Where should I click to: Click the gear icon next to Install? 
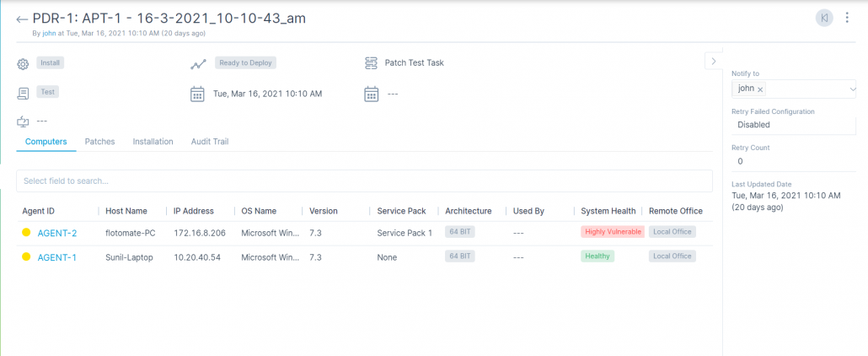point(23,63)
